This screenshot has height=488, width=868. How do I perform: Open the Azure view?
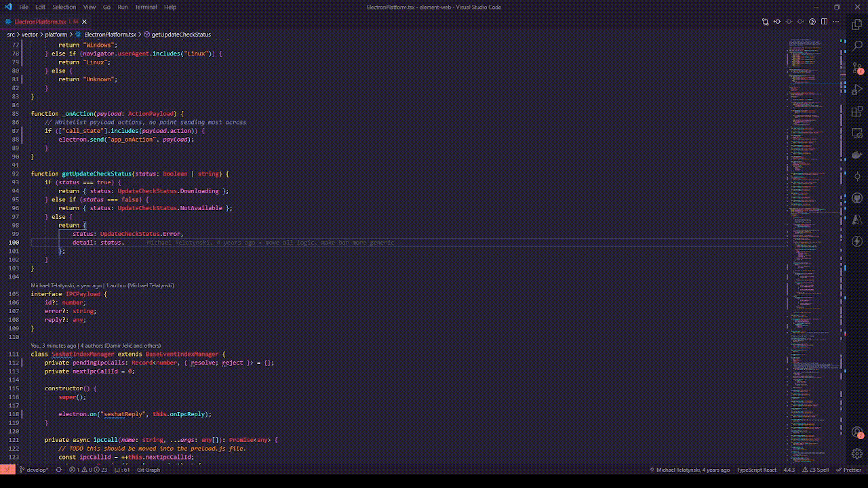[x=857, y=220]
